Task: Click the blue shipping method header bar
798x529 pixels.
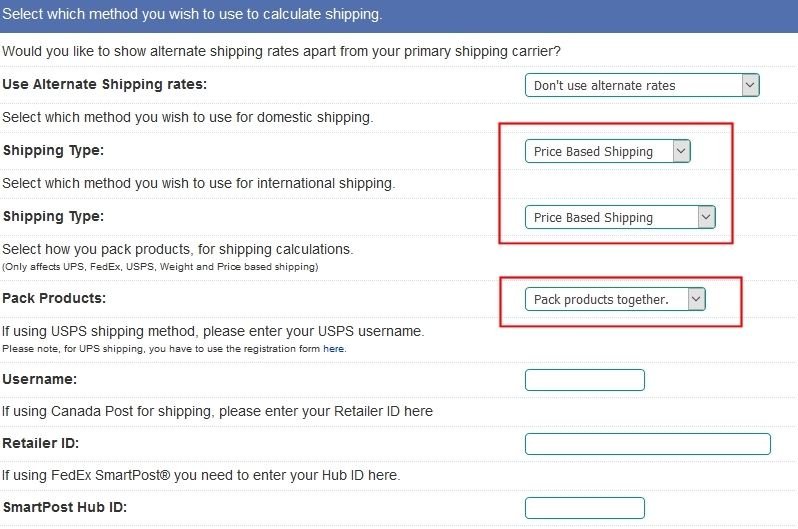Action: pos(399,16)
